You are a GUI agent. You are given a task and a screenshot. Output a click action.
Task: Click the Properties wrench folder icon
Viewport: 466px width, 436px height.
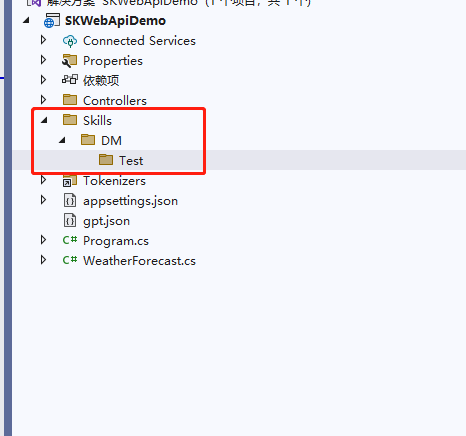tap(70, 61)
